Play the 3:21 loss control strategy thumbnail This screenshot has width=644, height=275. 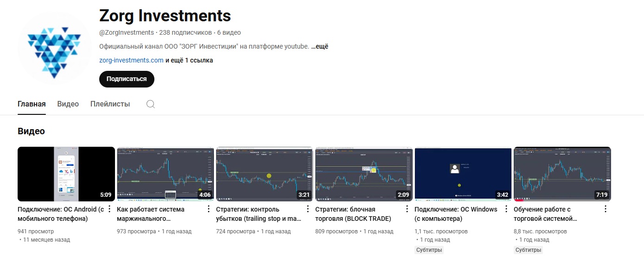(x=265, y=174)
